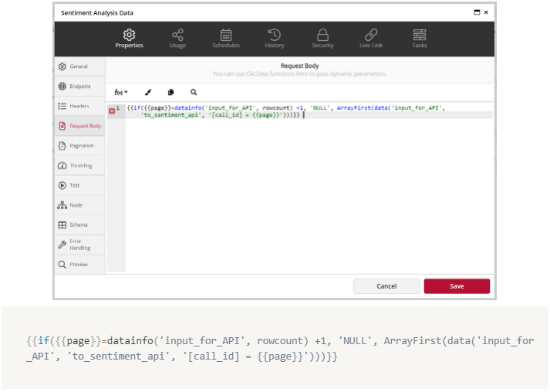
Task: Open the Schedules tab
Action: click(226, 39)
